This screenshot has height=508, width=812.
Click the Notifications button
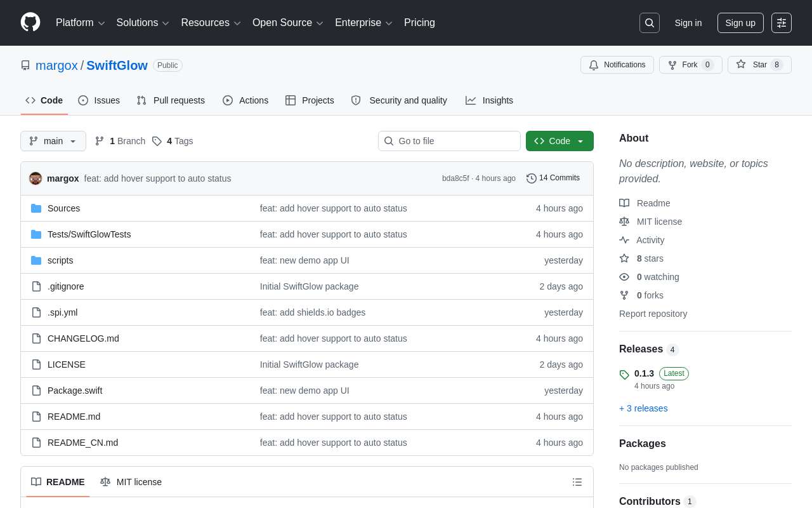617,65
